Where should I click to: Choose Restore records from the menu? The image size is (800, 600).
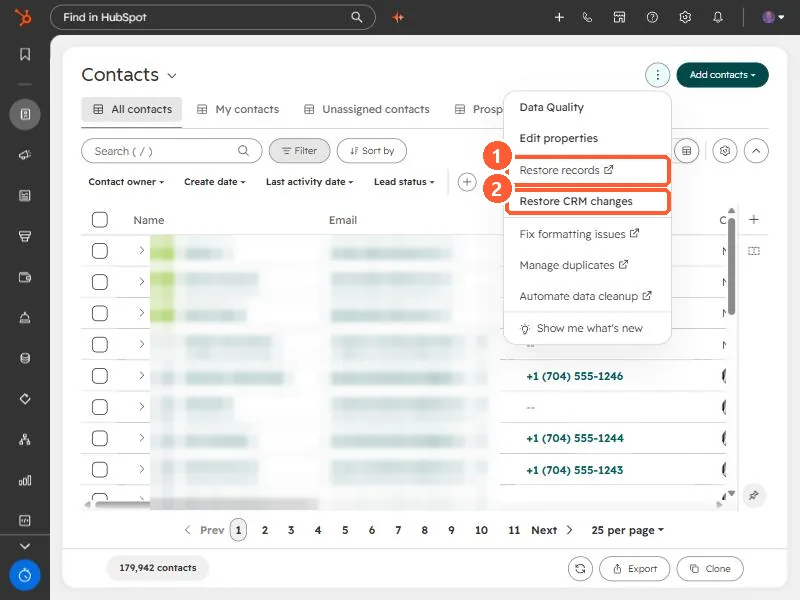tap(587, 170)
